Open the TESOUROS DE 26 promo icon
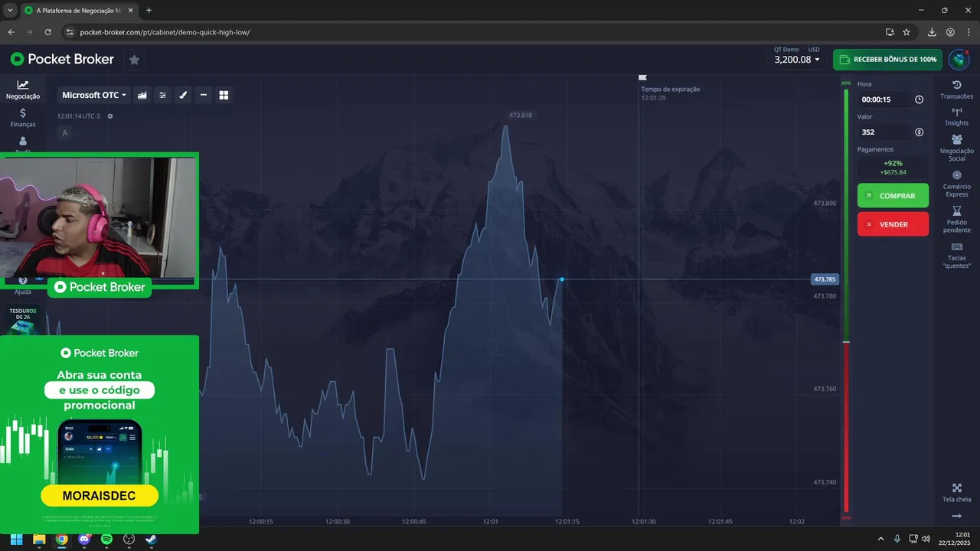This screenshot has width=980, height=551. pyautogui.click(x=23, y=321)
